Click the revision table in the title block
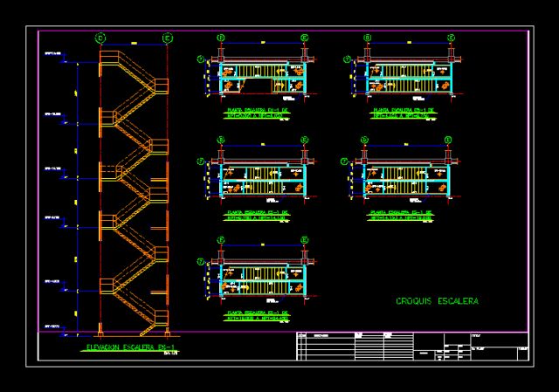 click(x=355, y=347)
